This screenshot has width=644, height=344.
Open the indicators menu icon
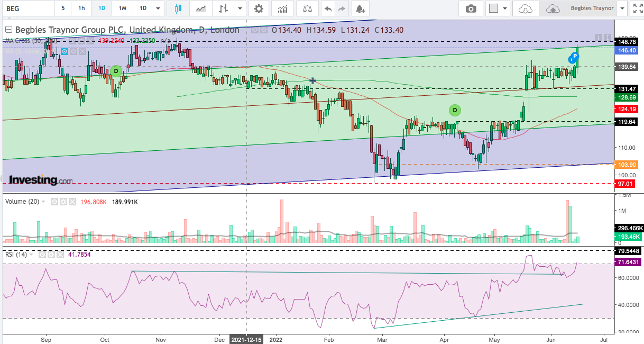pos(283,8)
